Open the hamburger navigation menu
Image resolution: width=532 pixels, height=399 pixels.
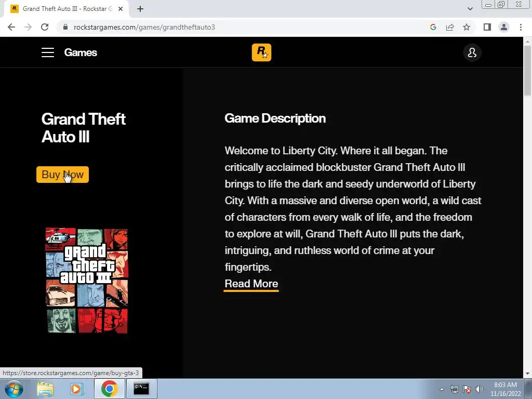[x=48, y=52]
